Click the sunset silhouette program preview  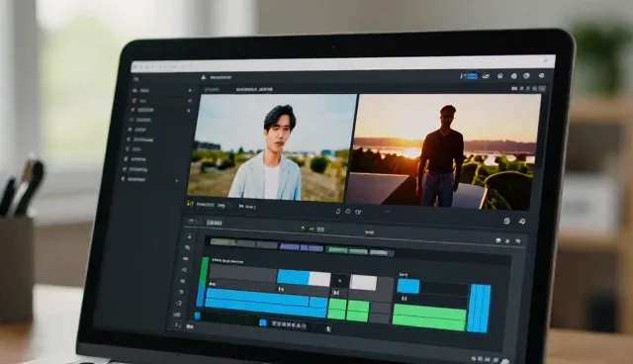pos(443,152)
